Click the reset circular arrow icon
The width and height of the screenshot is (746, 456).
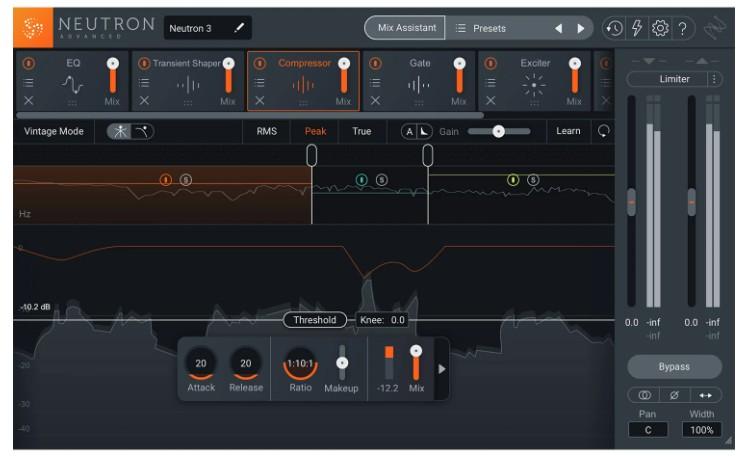603,131
